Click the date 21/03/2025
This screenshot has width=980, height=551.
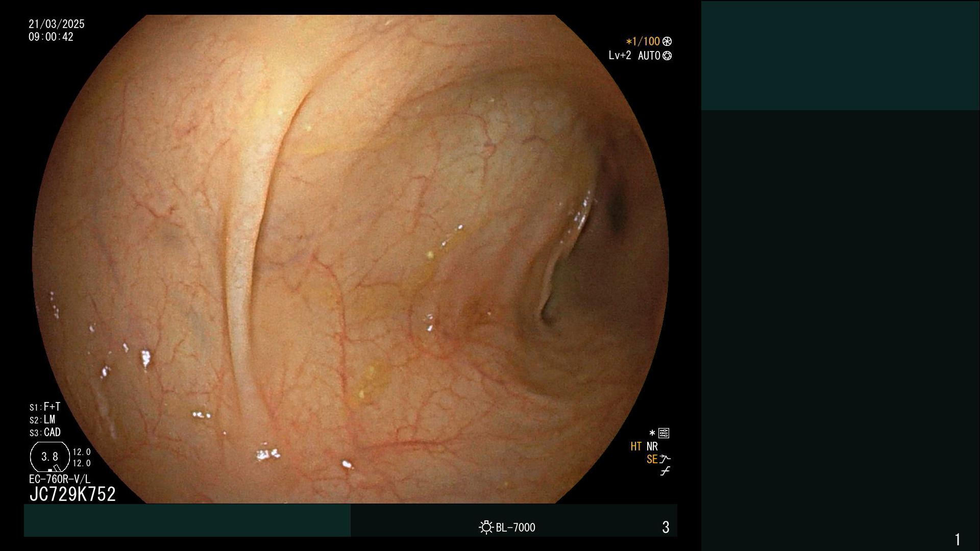pos(57,24)
